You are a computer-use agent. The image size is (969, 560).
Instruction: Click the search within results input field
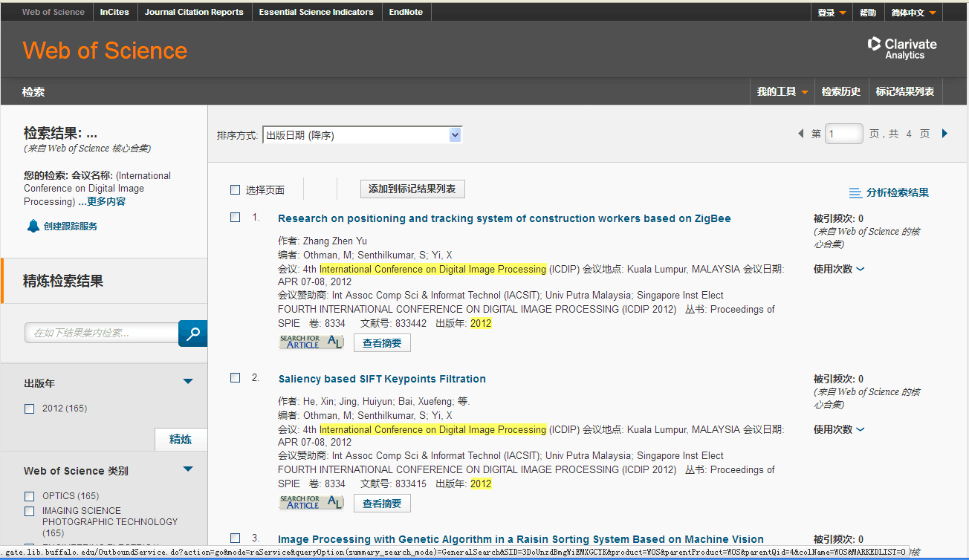pyautogui.click(x=102, y=333)
